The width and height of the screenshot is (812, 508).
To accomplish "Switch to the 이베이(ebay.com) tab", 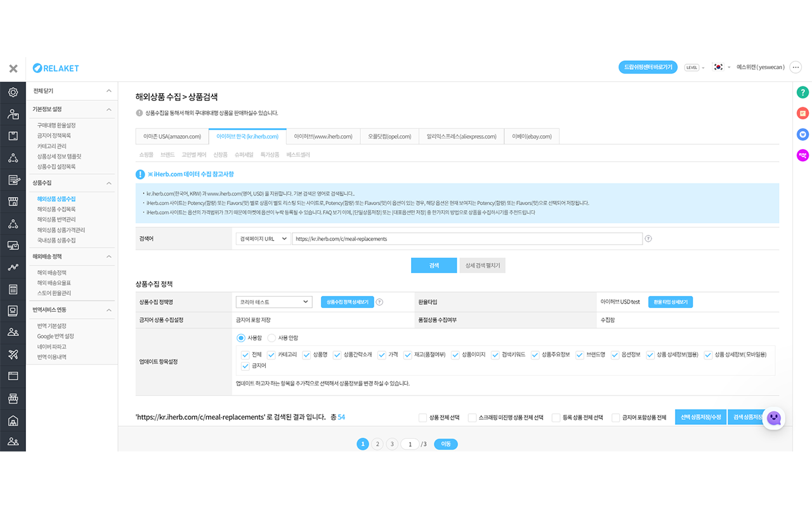I will pyautogui.click(x=532, y=137).
